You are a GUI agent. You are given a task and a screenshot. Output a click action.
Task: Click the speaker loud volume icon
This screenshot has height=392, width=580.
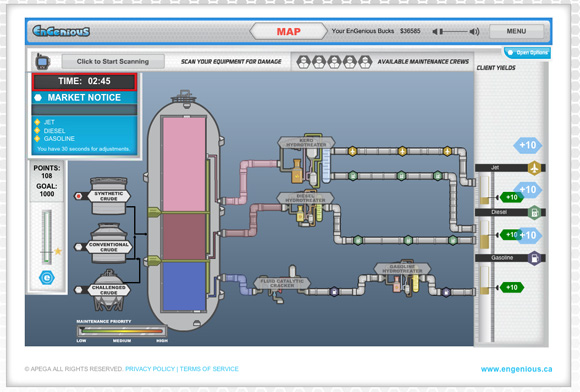click(474, 31)
